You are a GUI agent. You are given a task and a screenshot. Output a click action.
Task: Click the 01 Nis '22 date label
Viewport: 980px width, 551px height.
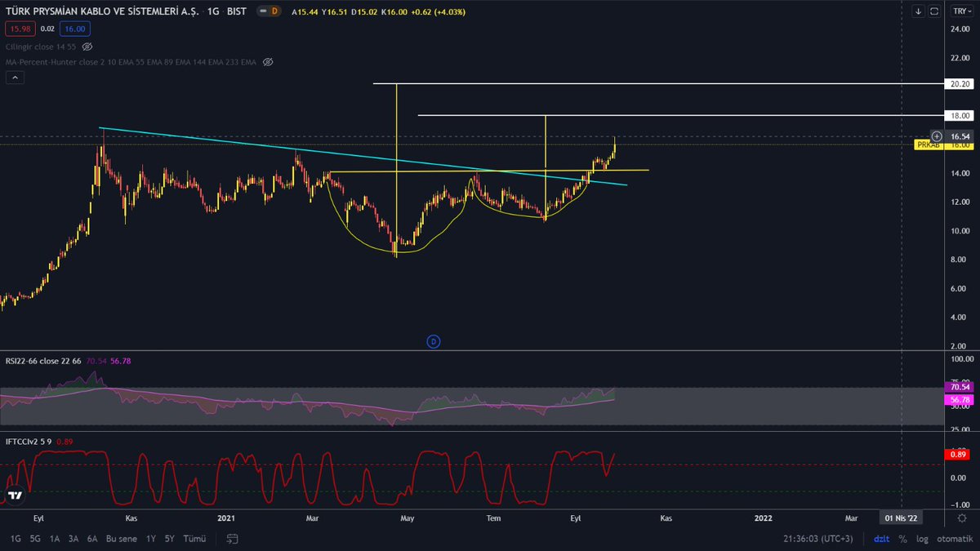902,518
